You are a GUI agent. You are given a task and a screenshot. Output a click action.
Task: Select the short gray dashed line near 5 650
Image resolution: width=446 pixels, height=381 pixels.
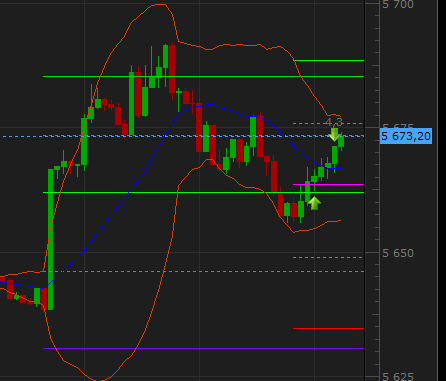pos(328,257)
